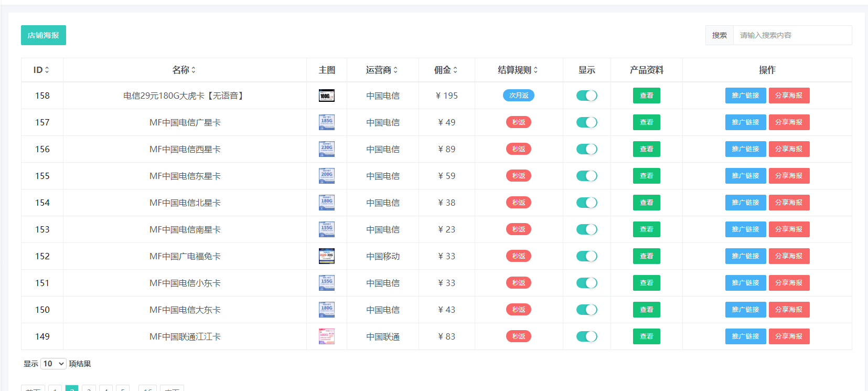
Task: Open main image of MF中国联通江江卡
Action: [x=327, y=336]
